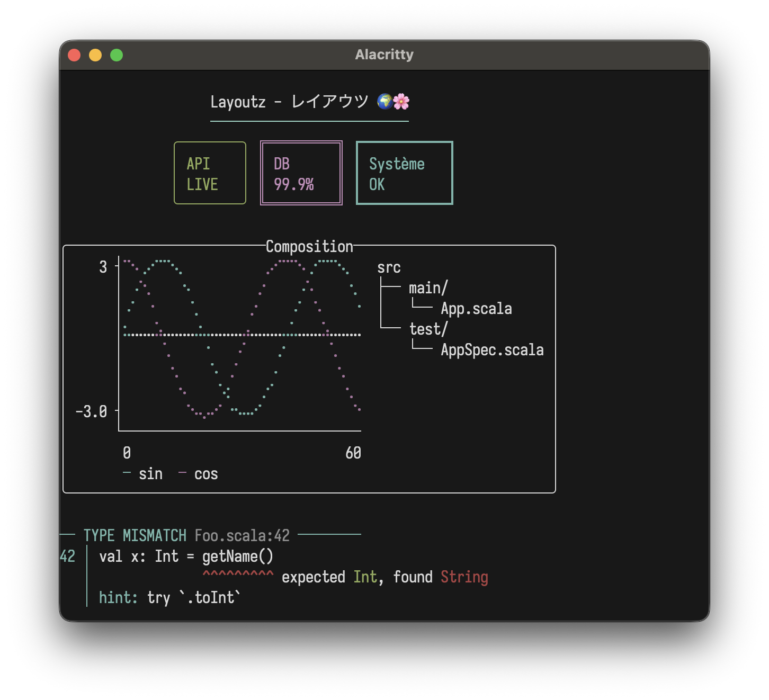Image resolution: width=769 pixels, height=700 pixels.
Task: Select the Système OK status box
Action: point(404,173)
